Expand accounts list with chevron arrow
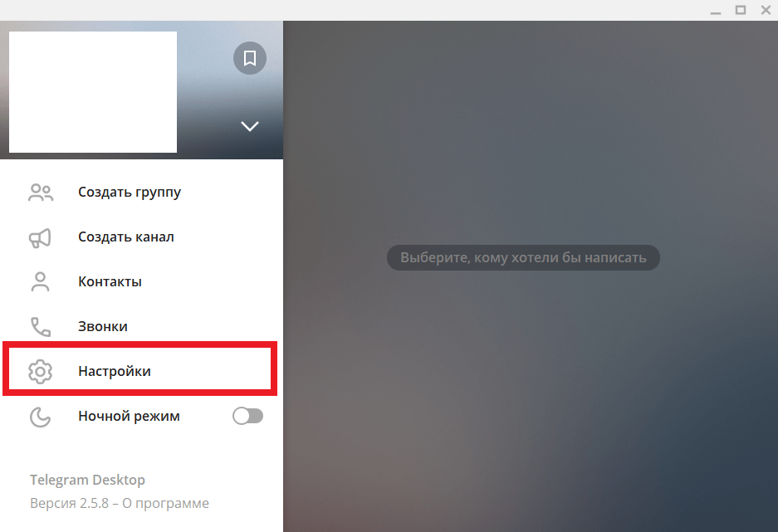The image size is (778, 532). [250, 126]
